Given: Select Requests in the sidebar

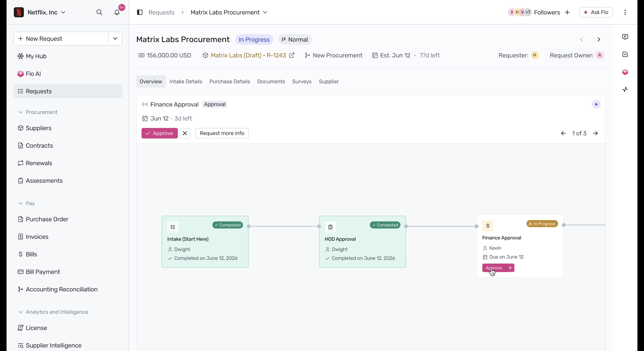Looking at the screenshot, I should 68,91.
